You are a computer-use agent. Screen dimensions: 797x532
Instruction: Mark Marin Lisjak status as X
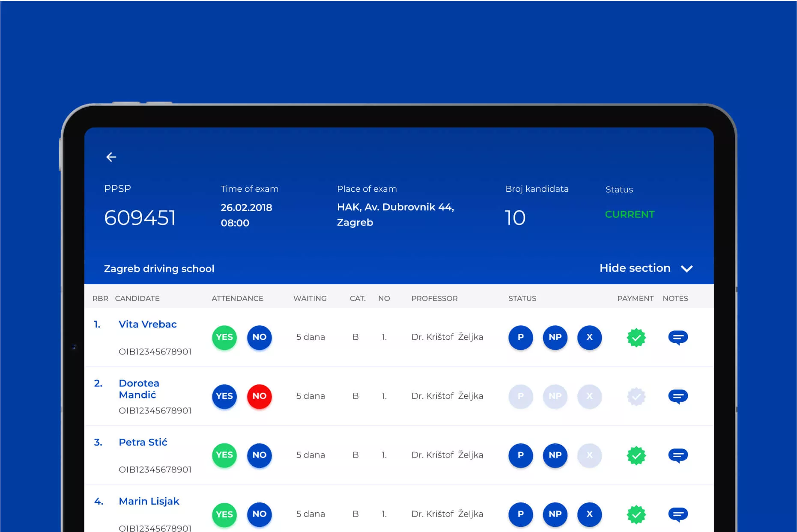(x=589, y=514)
